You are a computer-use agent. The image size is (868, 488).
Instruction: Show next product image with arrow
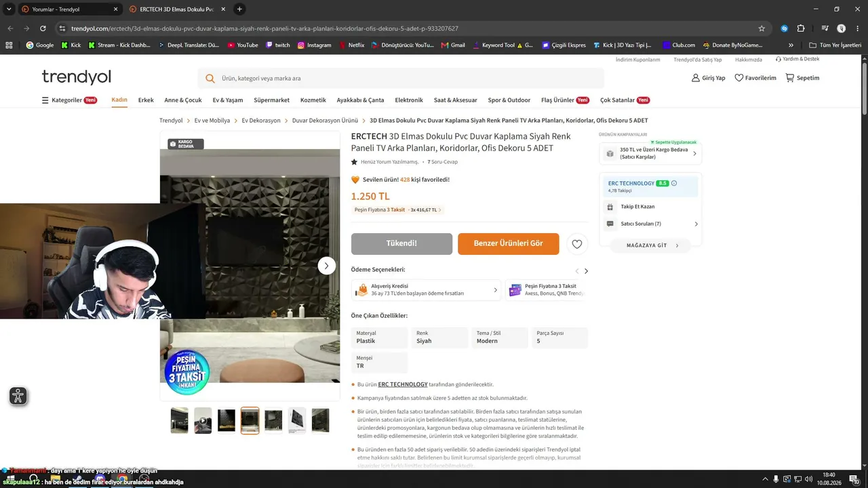[327, 266]
